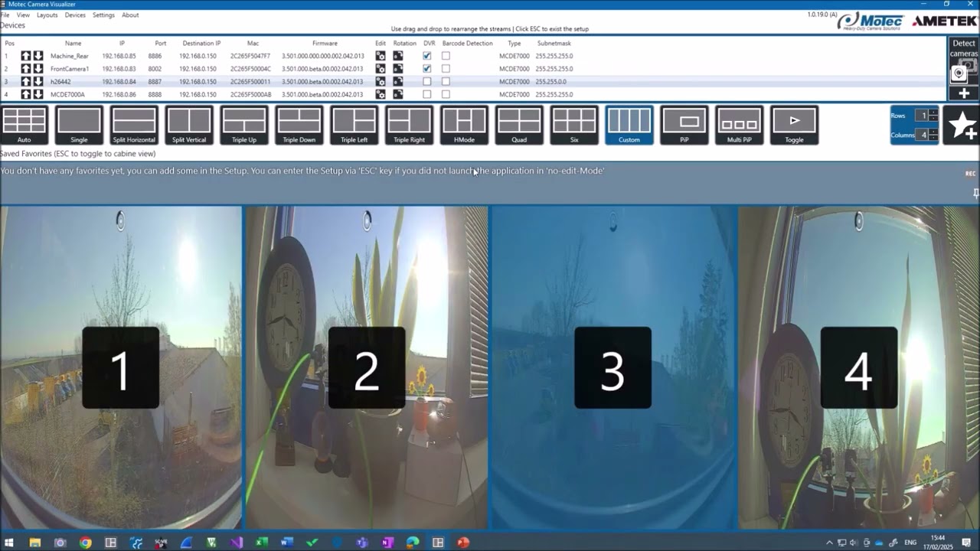Screen dimensions: 980x551
Task: Switch to the Triple Up layout
Action: (x=244, y=126)
